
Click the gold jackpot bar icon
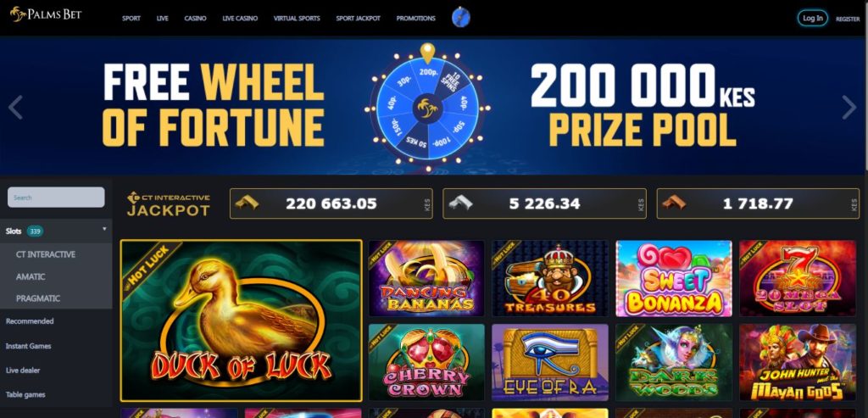pos(247,203)
